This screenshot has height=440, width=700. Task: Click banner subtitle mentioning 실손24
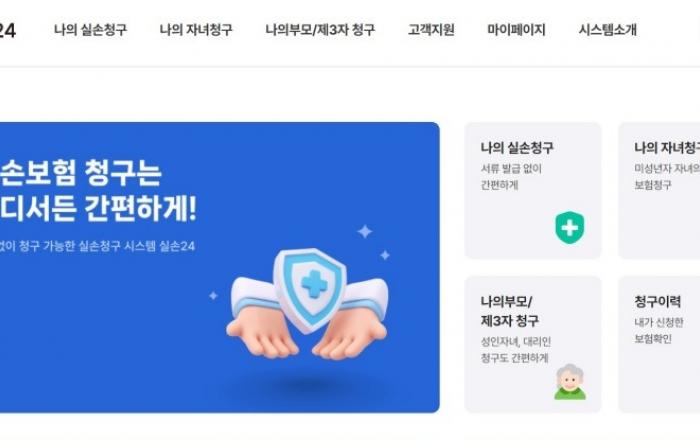(97, 246)
